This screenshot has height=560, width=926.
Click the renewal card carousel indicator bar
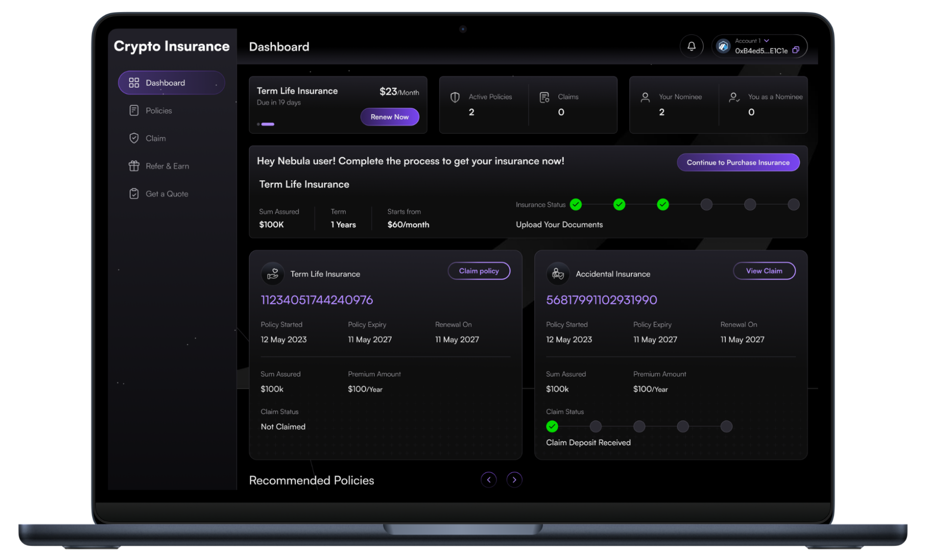click(x=268, y=124)
